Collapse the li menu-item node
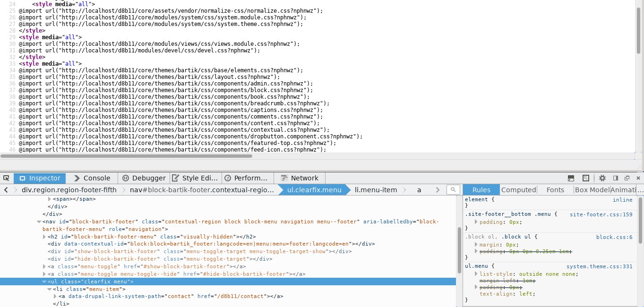644x307 pixels. pyautogui.click(x=50, y=289)
